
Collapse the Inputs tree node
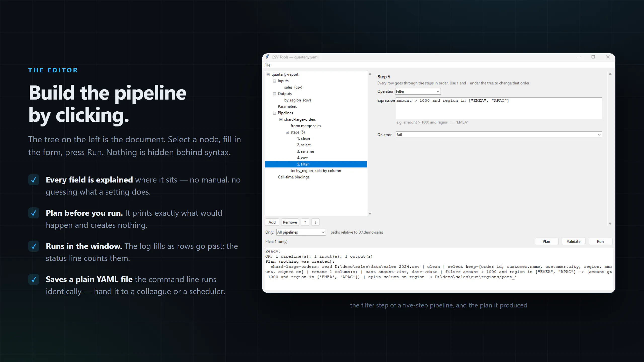pyautogui.click(x=274, y=81)
